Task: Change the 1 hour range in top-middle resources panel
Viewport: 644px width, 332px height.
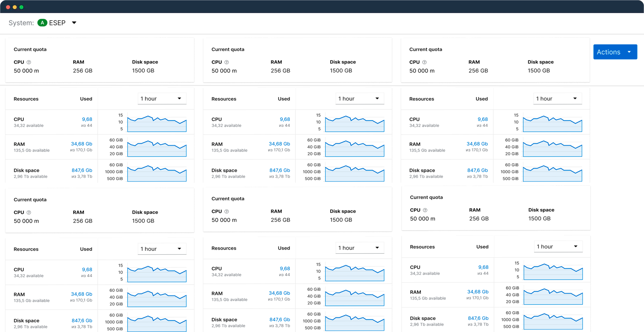Action: (x=359, y=98)
